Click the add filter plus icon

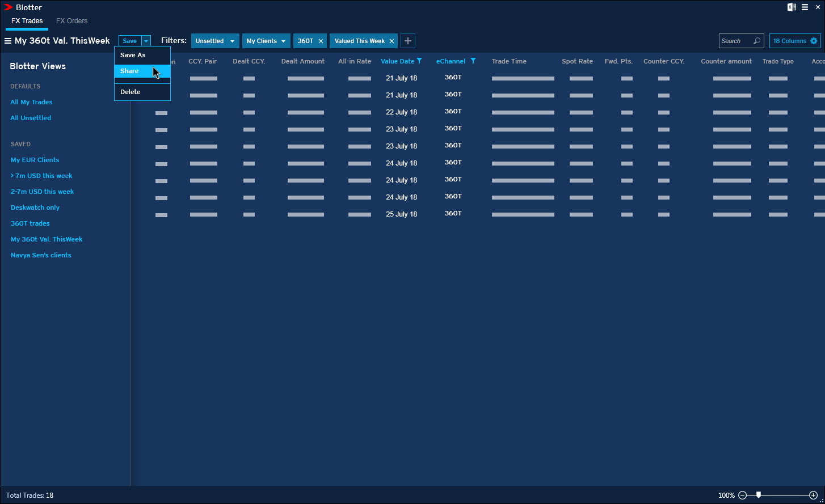[x=408, y=41]
